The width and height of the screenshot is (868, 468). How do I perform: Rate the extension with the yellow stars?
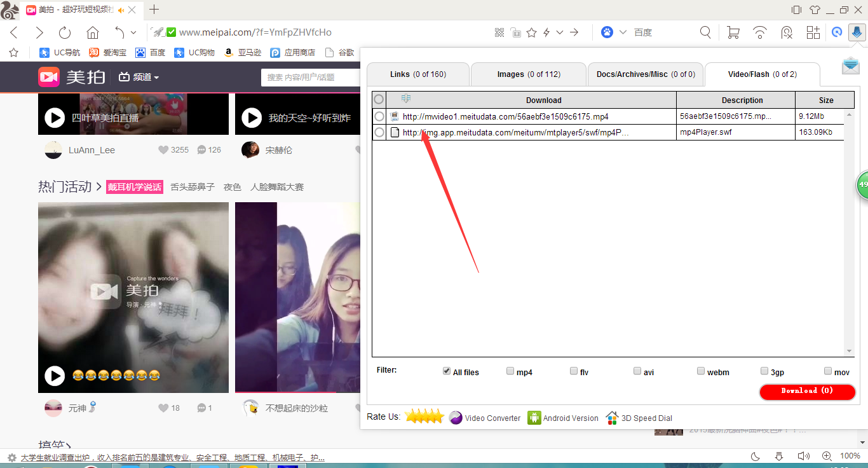pos(424,417)
